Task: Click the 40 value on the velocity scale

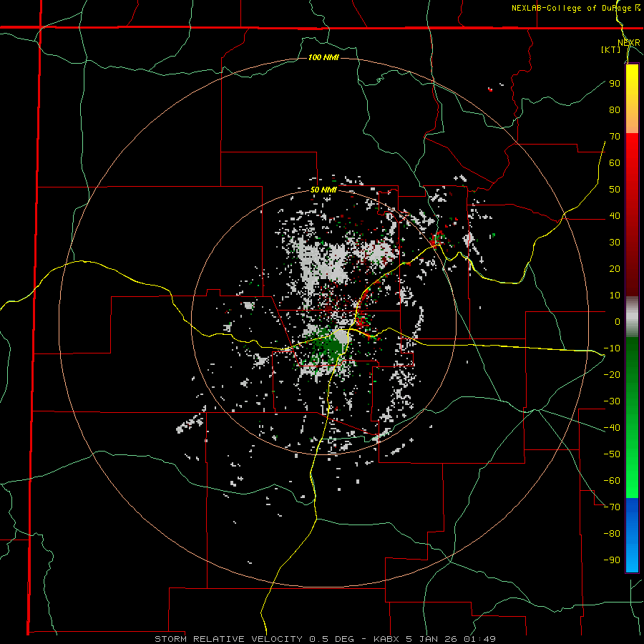Action: [615, 215]
